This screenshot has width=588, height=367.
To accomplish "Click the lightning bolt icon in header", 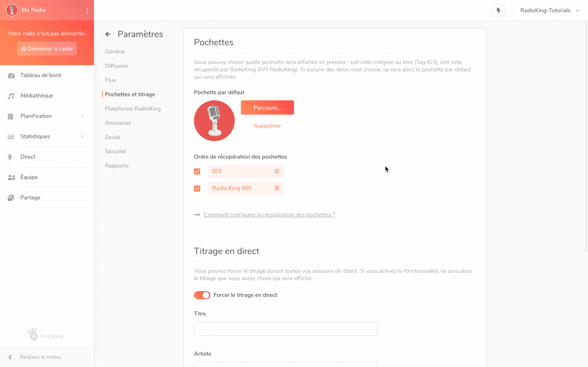I will 498,10.
